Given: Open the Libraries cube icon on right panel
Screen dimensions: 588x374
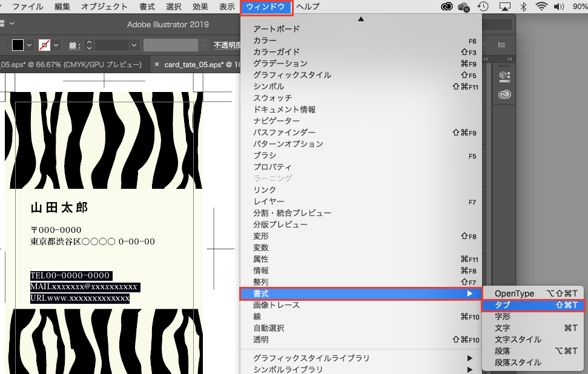Looking at the screenshot, I should [503, 75].
